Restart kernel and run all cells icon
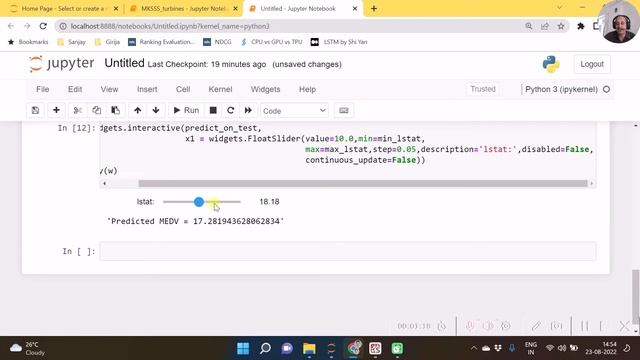 (248, 110)
